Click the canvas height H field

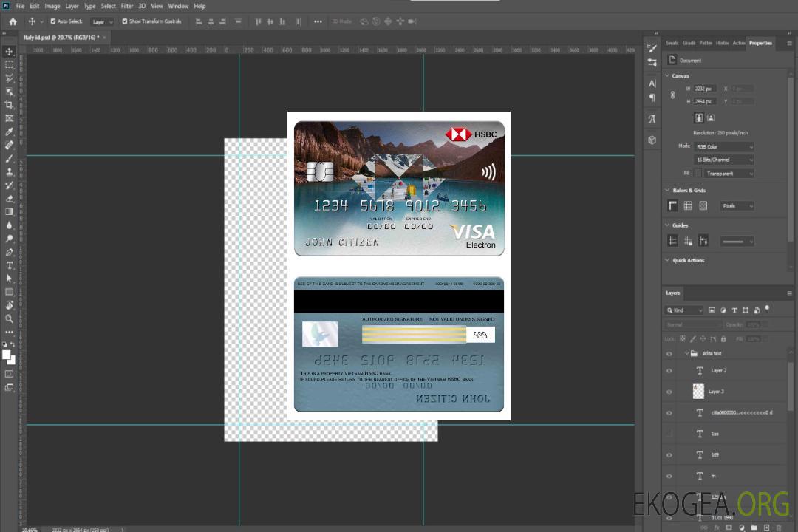point(705,102)
